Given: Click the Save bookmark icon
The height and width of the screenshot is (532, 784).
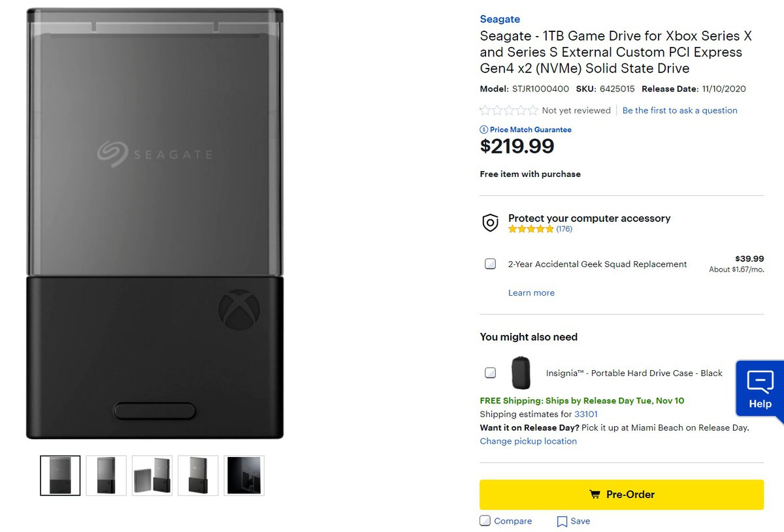Looking at the screenshot, I should tap(562, 522).
